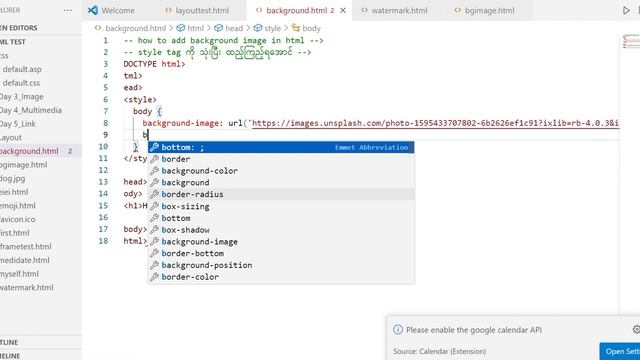The height and width of the screenshot is (360, 640).
Task: Click wrench icon beside 'border-color'
Action: pos(154,277)
